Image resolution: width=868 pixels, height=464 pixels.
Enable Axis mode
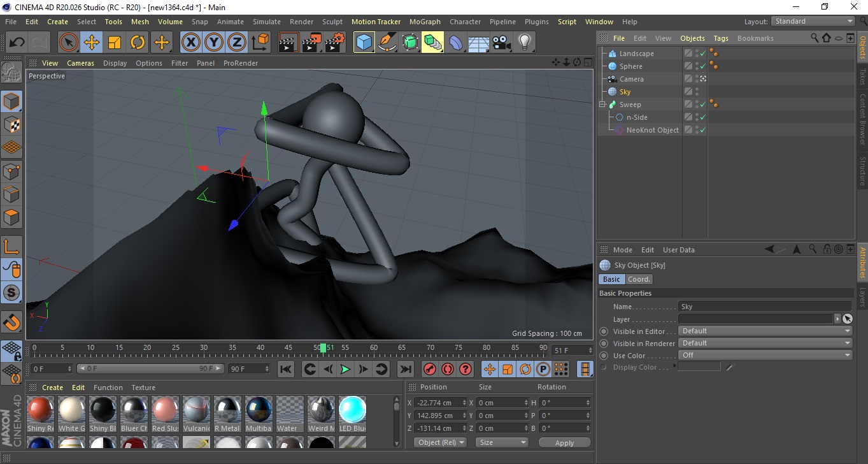[11, 246]
